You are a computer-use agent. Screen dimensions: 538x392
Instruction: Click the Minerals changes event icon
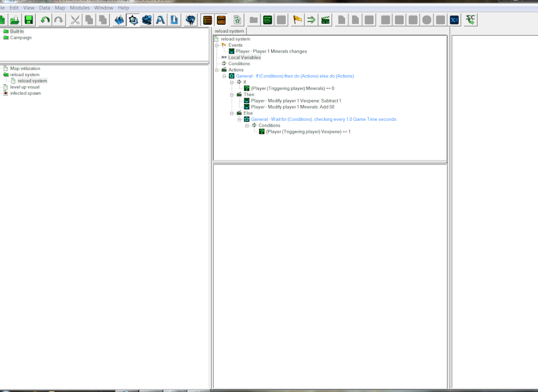pyautogui.click(x=232, y=51)
